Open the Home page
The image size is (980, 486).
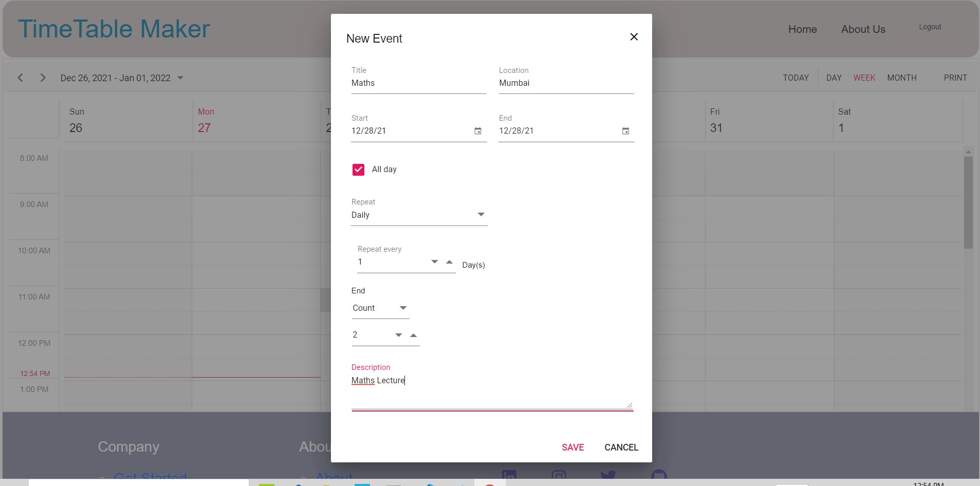802,29
